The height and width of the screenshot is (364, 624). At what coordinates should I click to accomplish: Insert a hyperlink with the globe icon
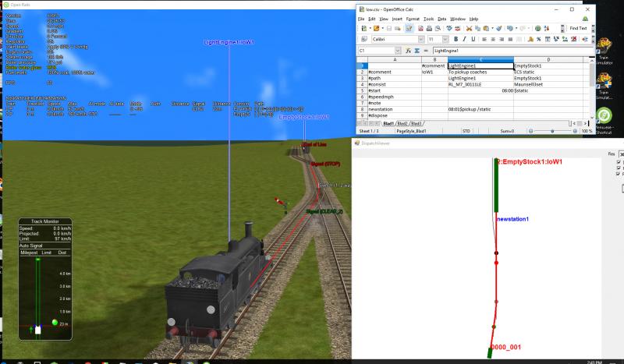point(537,28)
